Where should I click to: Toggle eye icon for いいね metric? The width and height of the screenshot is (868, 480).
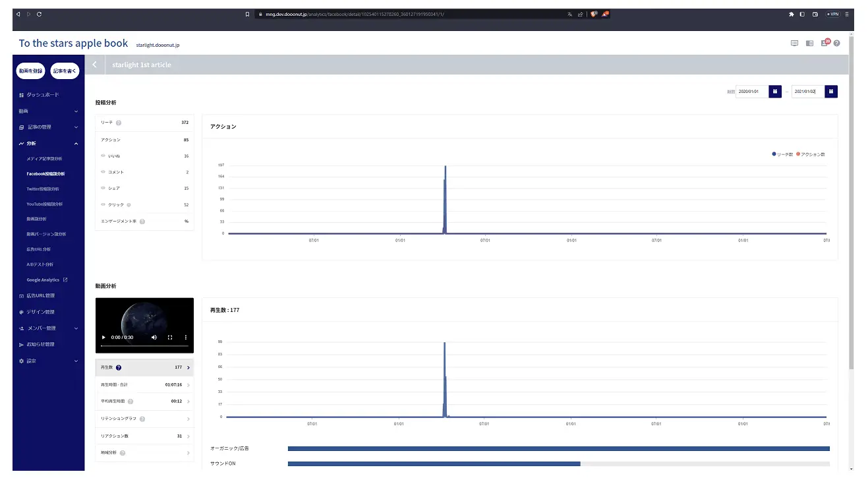click(103, 156)
